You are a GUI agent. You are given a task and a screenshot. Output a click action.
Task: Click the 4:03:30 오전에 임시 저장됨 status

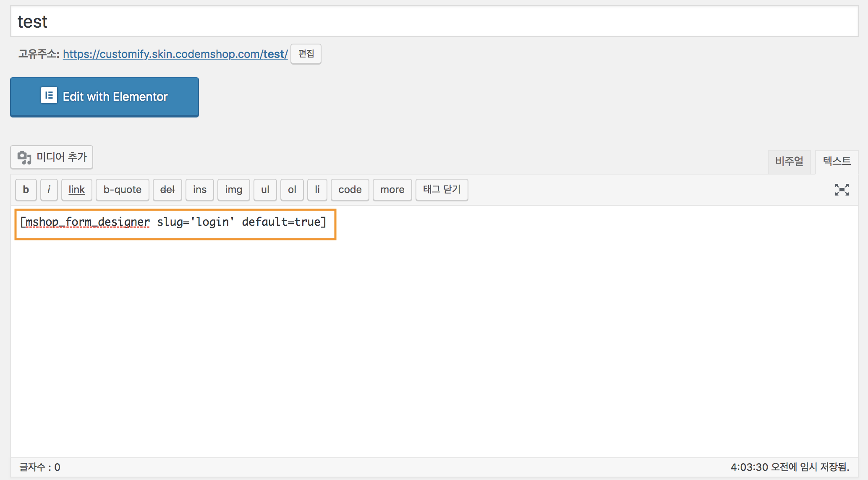pyautogui.click(x=790, y=467)
